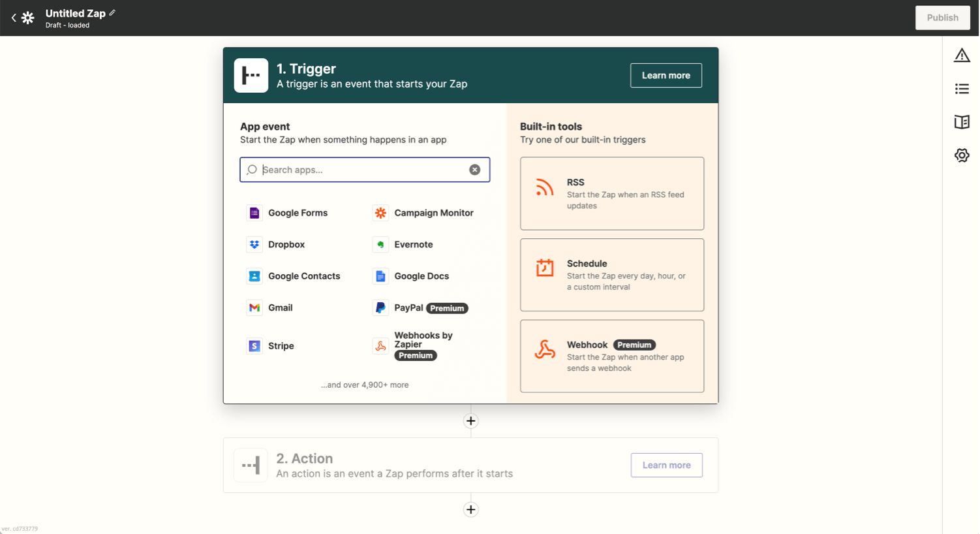
Task: Click the search magnifier icon
Action: 252,170
